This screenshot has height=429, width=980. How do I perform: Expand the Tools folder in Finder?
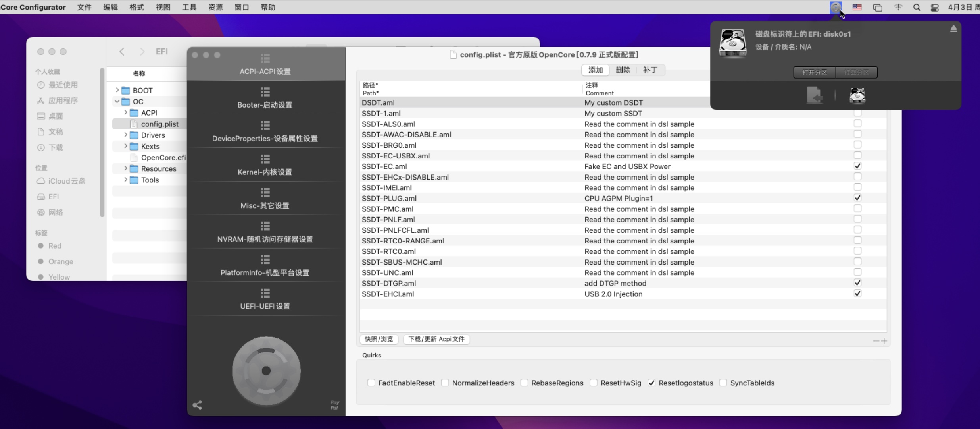(x=125, y=180)
